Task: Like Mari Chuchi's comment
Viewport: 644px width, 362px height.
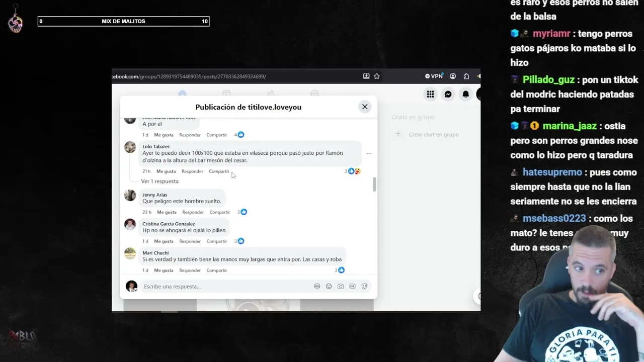Action: tap(164, 270)
